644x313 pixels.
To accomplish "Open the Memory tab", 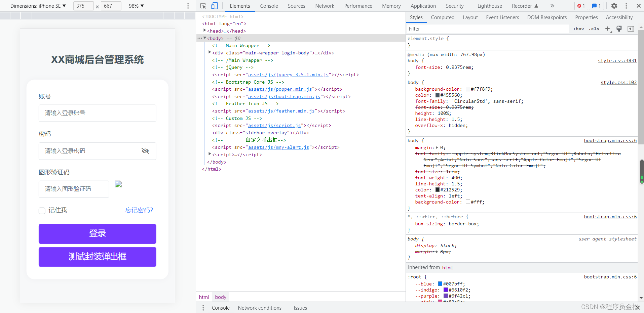I will click(391, 6).
